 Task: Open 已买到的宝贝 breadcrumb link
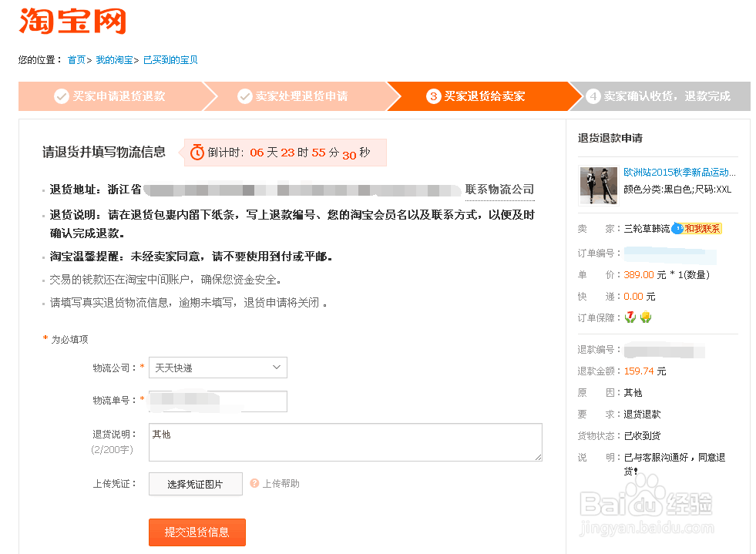coord(170,60)
